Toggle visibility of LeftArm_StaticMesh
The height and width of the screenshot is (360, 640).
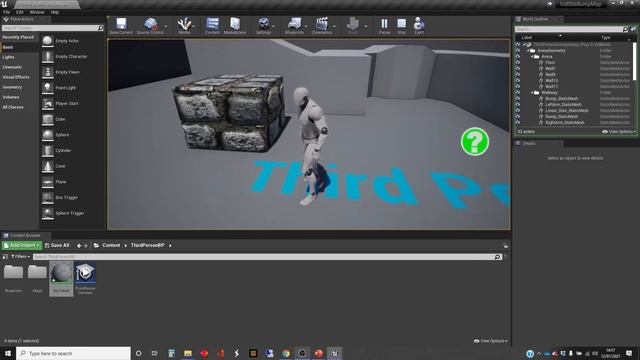click(518, 104)
